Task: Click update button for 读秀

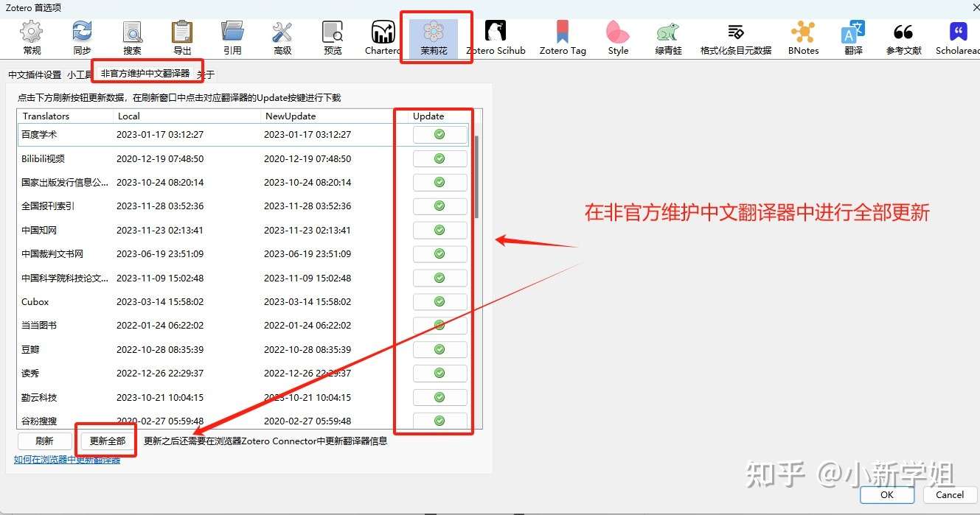Action: point(439,374)
